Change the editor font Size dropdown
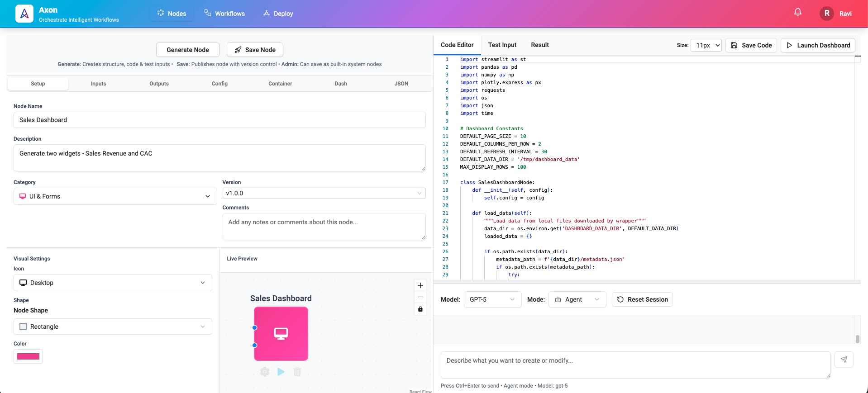This screenshot has width=868, height=393. click(x=706, y=45)
